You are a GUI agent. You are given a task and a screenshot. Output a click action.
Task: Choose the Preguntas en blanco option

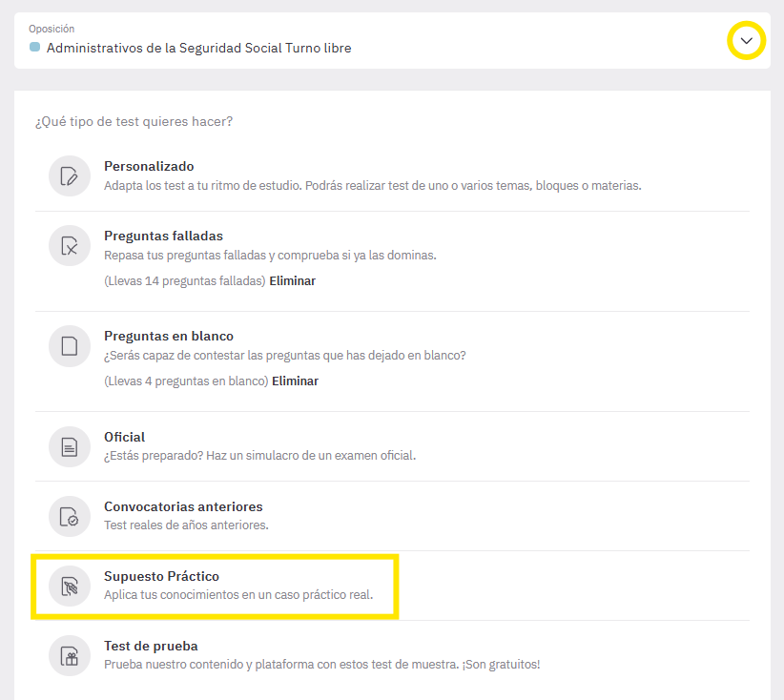392,360
